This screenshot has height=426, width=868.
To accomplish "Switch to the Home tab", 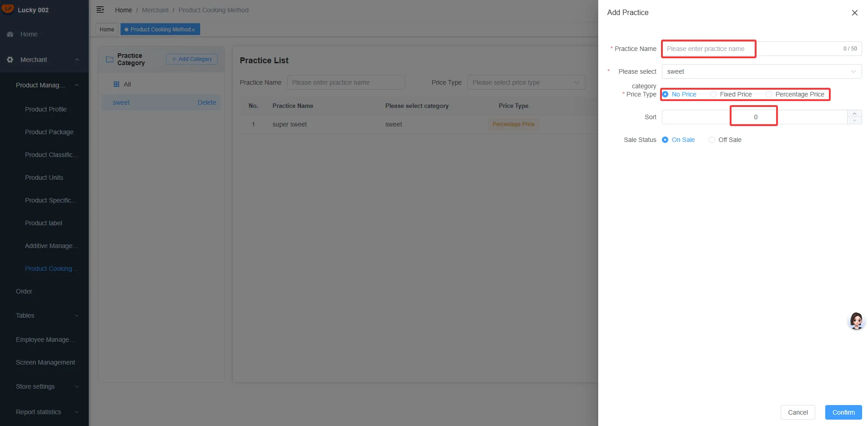I will 107,30.
